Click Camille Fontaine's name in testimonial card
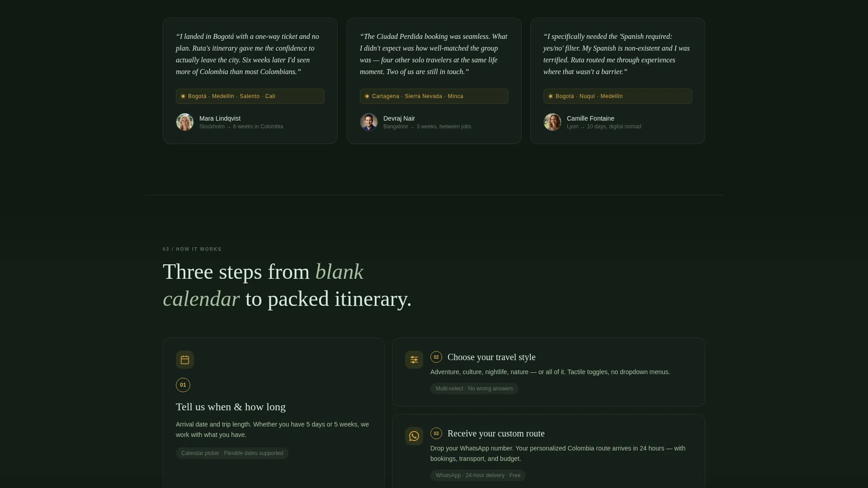Image resolution: width=868 pixels, height=488 pixels. pos(590,118)
